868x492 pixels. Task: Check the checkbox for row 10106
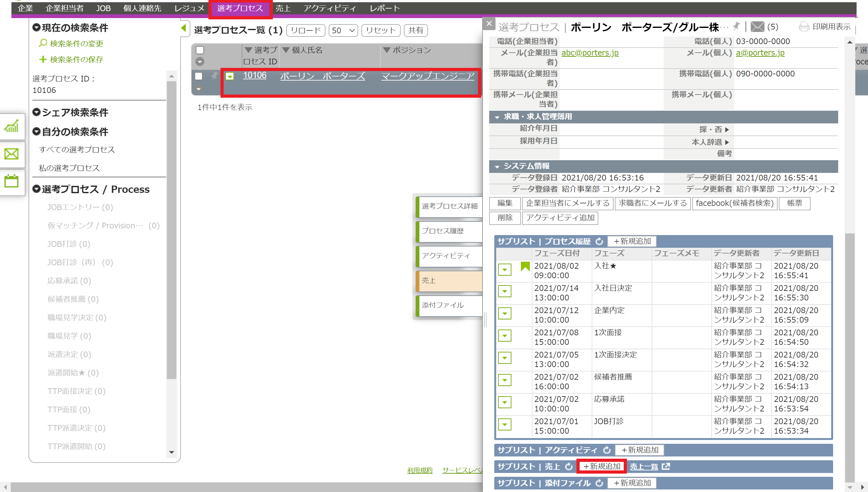coord(199,76)
